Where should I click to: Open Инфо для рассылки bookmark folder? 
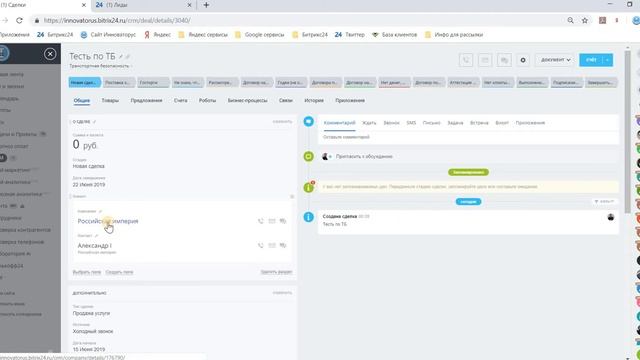click(454, 35)
